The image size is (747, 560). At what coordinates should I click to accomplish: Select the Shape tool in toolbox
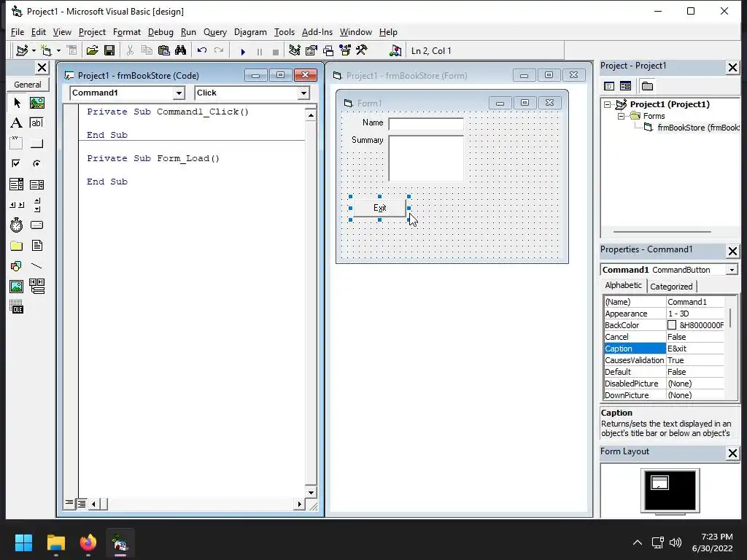pos(17,265)
